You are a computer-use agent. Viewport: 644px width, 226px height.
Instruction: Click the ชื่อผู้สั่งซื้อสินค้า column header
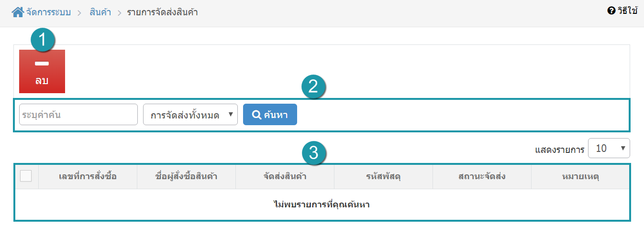click(x=187, y=177)
